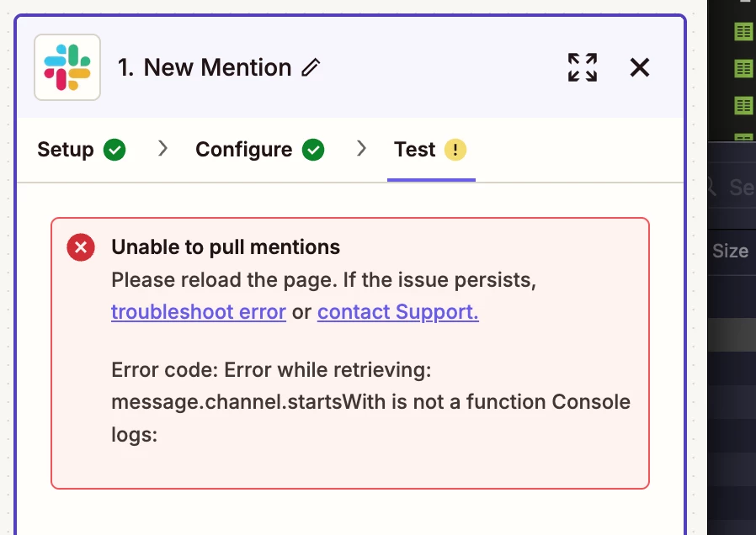The height and width of the screenshot is (535, 756).
Task: Rename step using the pencil edit icon
Action: [x=311, y=67]
